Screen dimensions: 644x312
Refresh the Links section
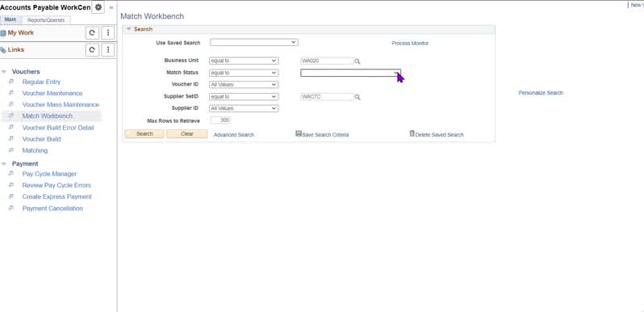click(x=92, y=50)
